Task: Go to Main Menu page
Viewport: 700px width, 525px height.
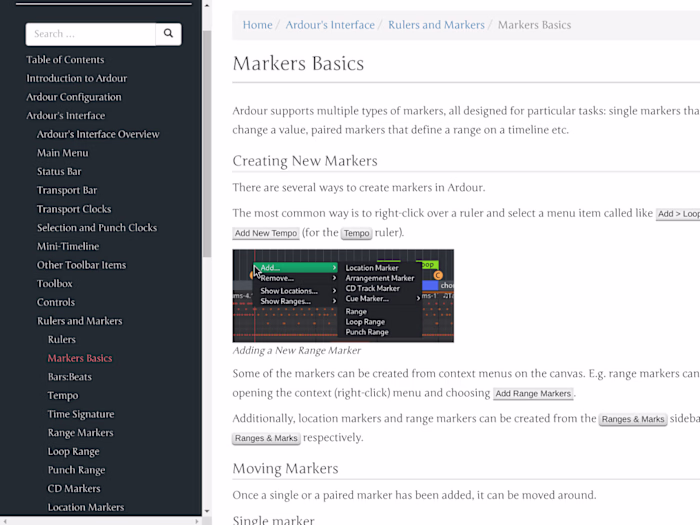Action: 62,153
